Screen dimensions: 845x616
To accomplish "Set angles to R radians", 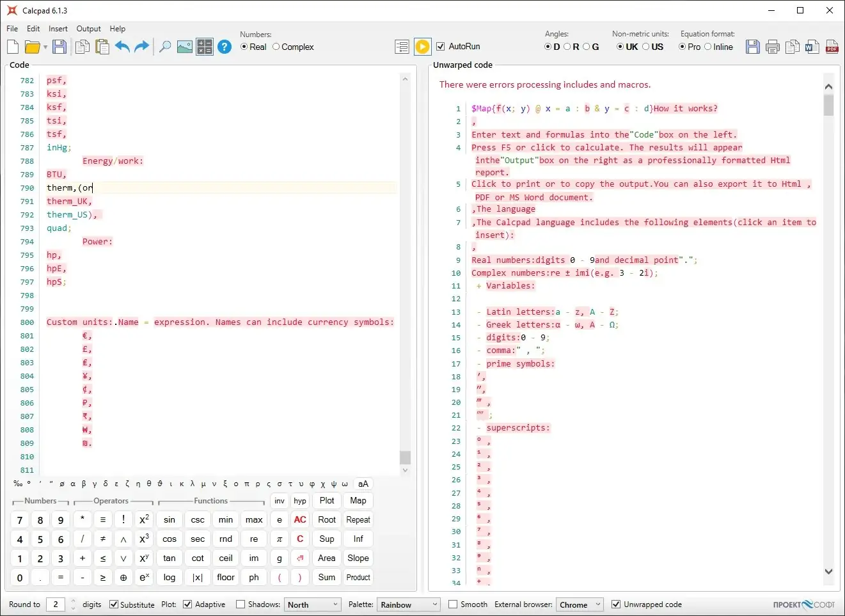I will [571, 47].
